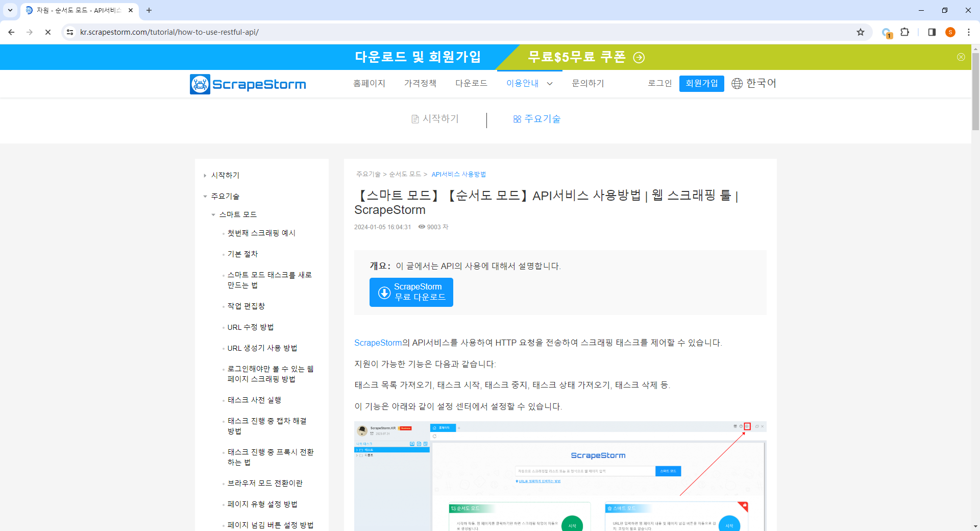
Task: Collapse the 주요기술 tree section in sidebar
Action: [205, 197]
